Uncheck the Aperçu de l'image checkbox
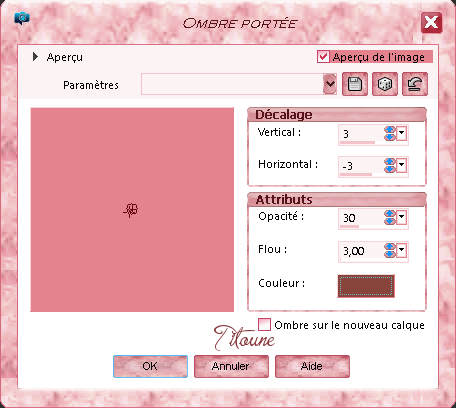This screenshot has height=408, width=456. [x=323, y=57]
